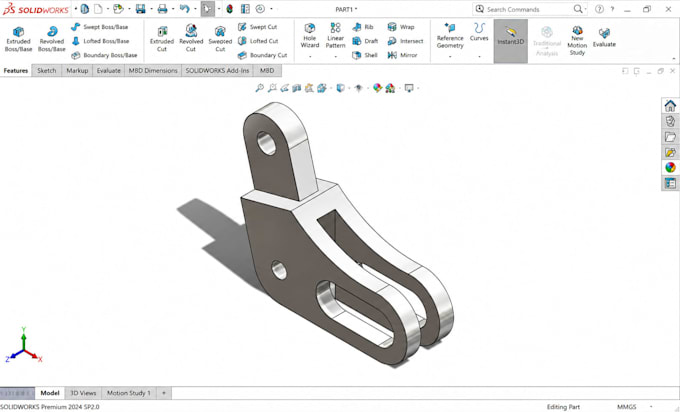Toggle the Section View icon
Image resolution: width=680 pixels, height=412 pixels.
(297, 88)
